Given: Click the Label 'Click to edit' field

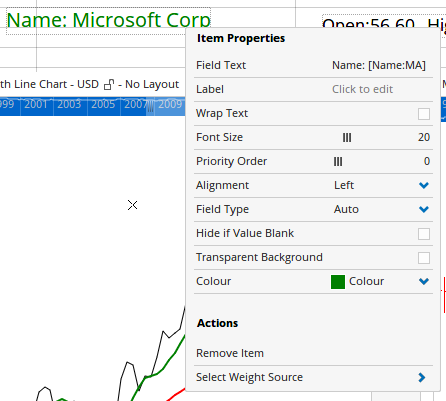Looking at the screenshot, I should click(362, 89).
